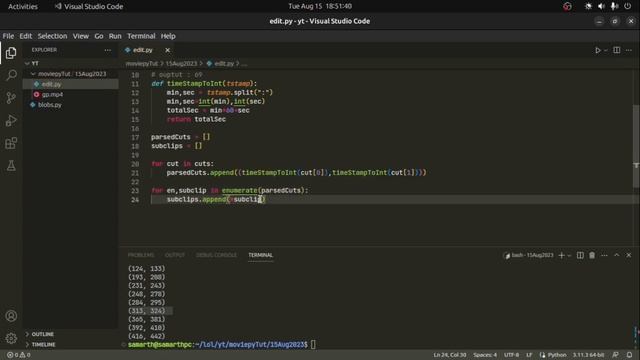Open the File menu
Screen dimensions: 640x360
pyautogui.click(x=8, y=36)
